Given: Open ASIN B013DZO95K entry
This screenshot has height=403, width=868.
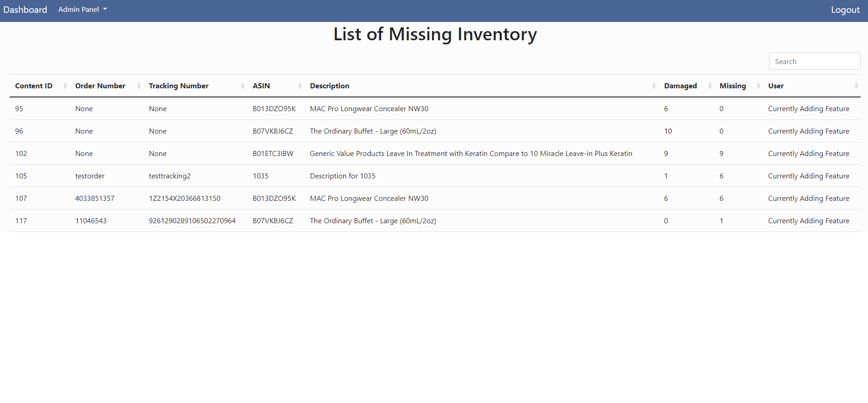Looking at the screenshot, I should click(x=274, y=108).
